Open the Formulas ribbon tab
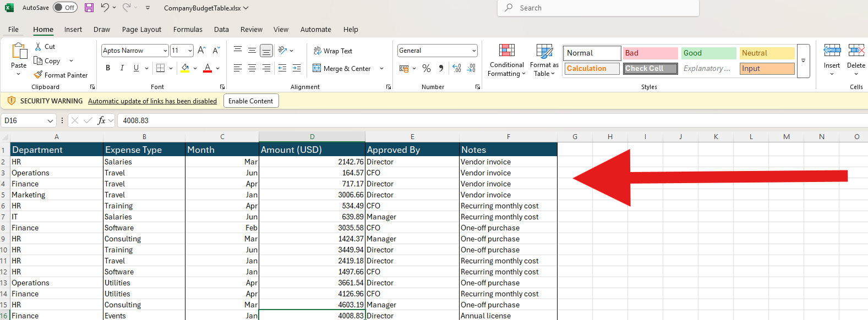Screen dimensions: 868x320 (188, 30)
